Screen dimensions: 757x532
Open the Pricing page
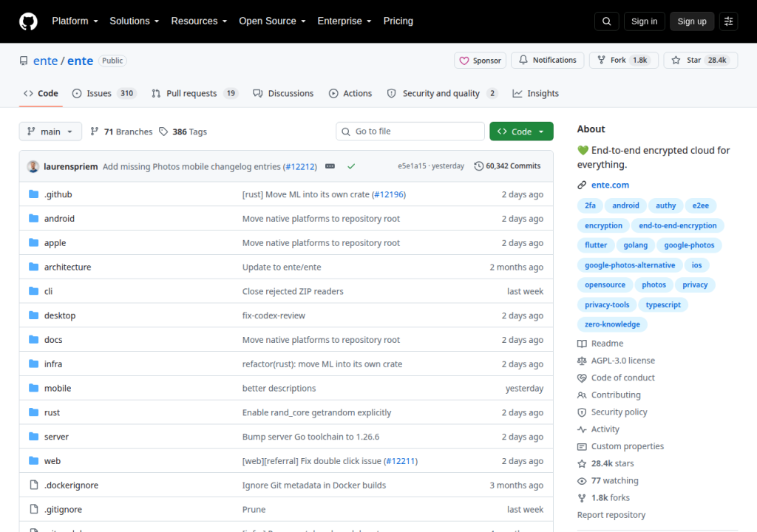point(398,21)
